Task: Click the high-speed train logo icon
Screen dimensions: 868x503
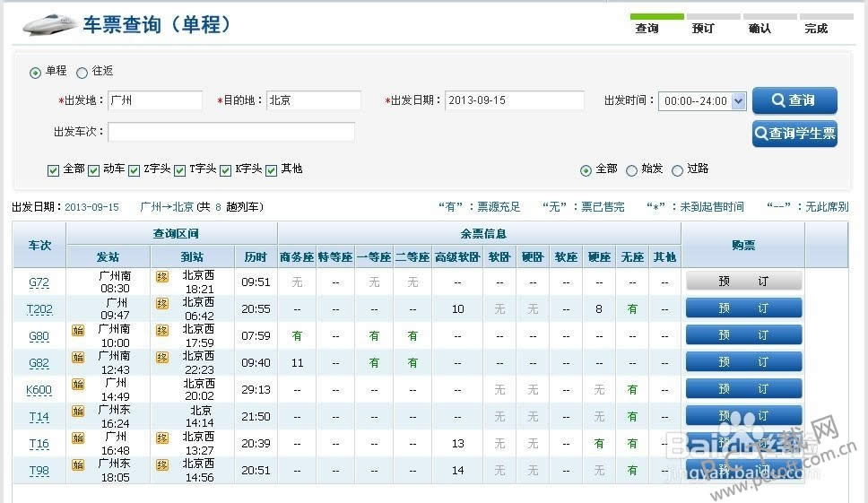Action: pyautogui.click(x=49, y=24)
